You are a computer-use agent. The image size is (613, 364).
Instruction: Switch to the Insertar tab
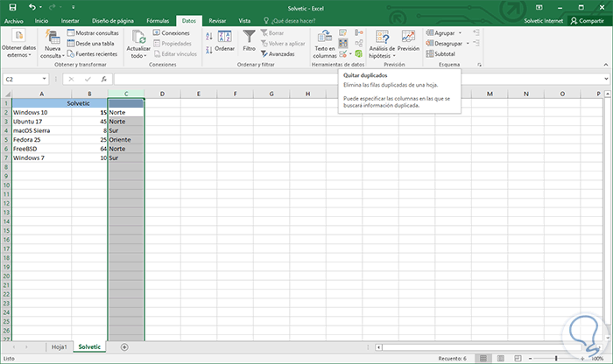click(70, 21)
